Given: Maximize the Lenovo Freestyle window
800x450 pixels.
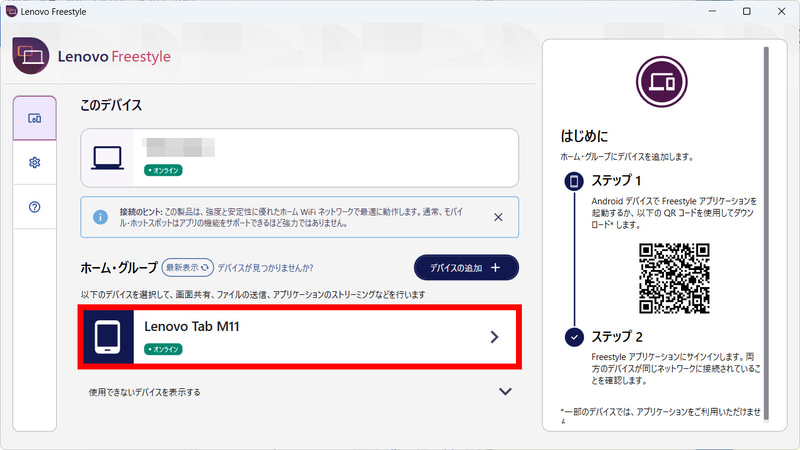Looking at the screenshot, I should point(746,11).
